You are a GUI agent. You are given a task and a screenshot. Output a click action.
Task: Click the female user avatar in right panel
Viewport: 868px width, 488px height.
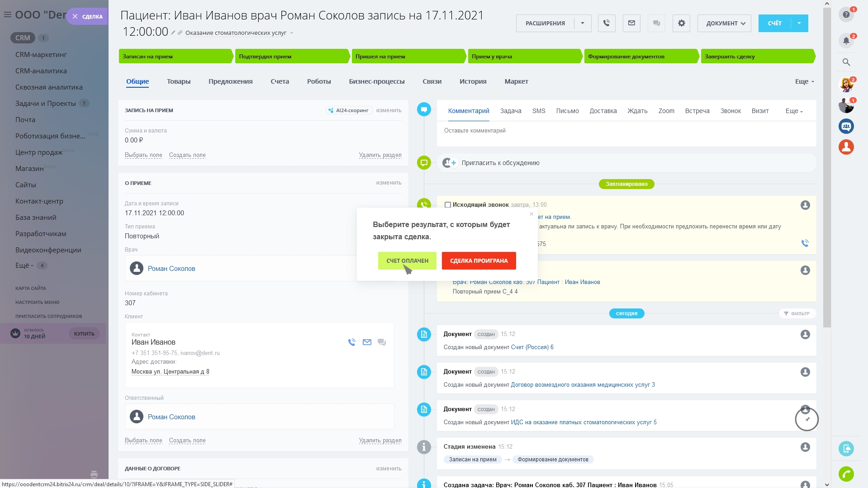[846, 84]
